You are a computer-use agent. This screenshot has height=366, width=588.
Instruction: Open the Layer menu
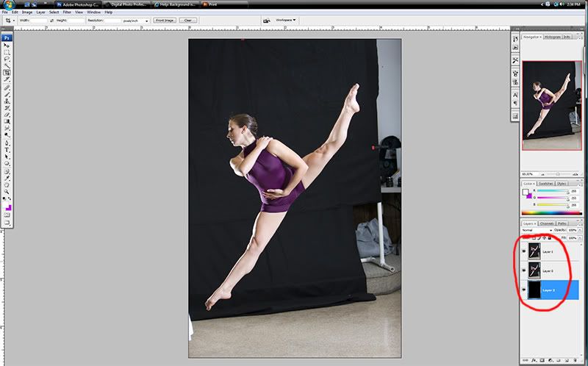(x=41, y=12)
